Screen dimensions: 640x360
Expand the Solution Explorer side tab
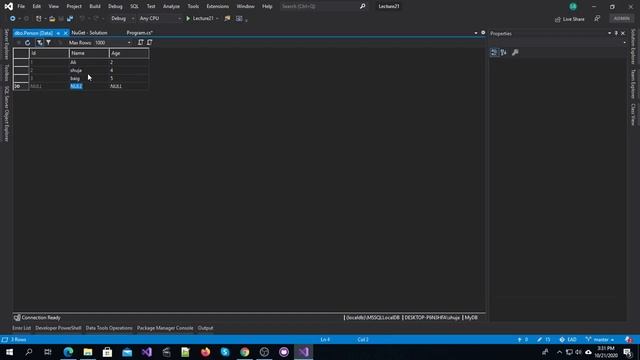[633, 46]
